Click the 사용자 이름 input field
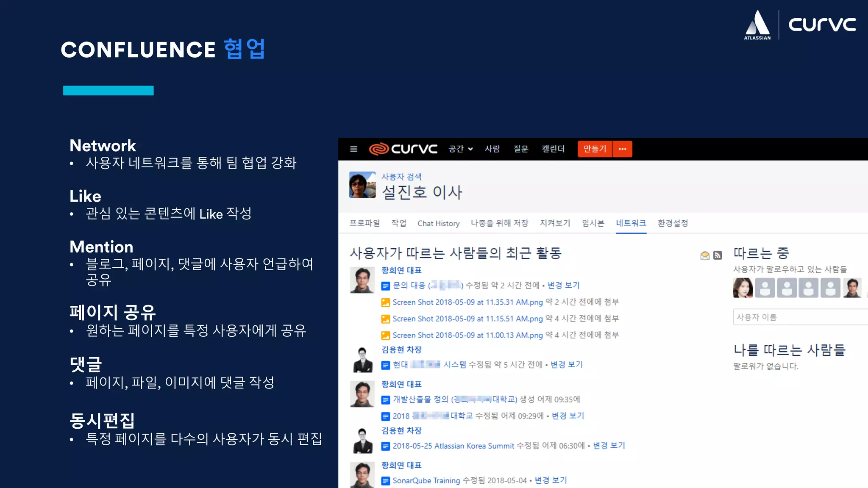The height and width of the screenshot is (488, 868). click(x=800, y=317)
